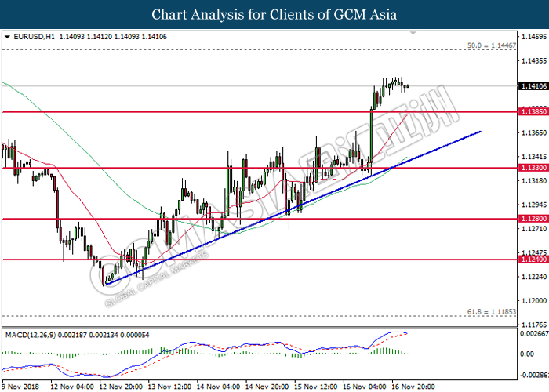
Task: Select the 1.13300 price level tag
Action: [533, 168]
